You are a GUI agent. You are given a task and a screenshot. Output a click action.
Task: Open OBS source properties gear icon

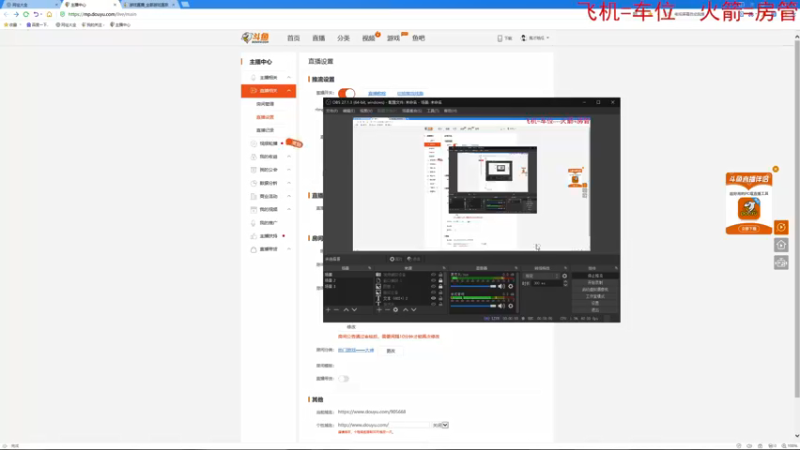(395, 310)
